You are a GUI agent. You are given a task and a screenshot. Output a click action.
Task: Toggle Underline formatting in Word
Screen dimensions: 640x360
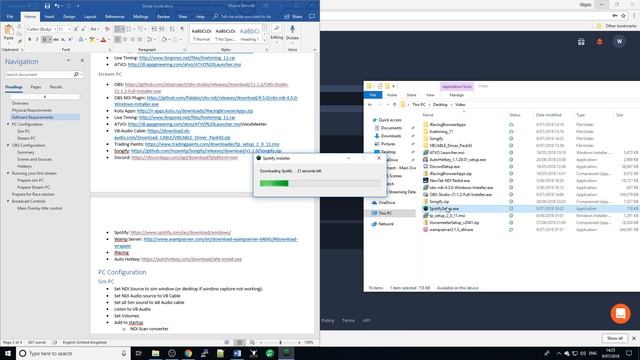click(44, 40)
